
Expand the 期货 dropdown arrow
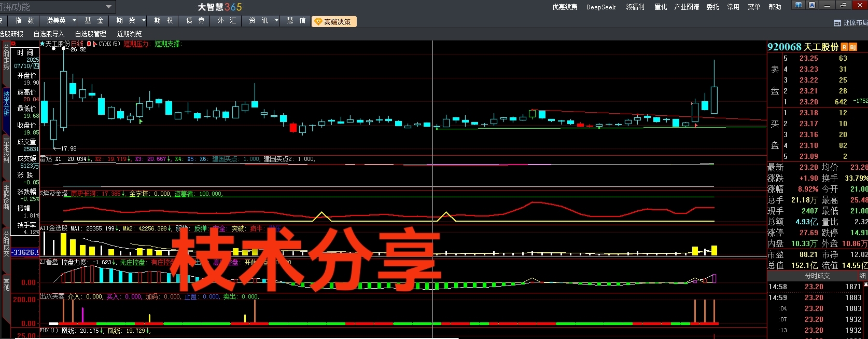(x=143, y=20)
